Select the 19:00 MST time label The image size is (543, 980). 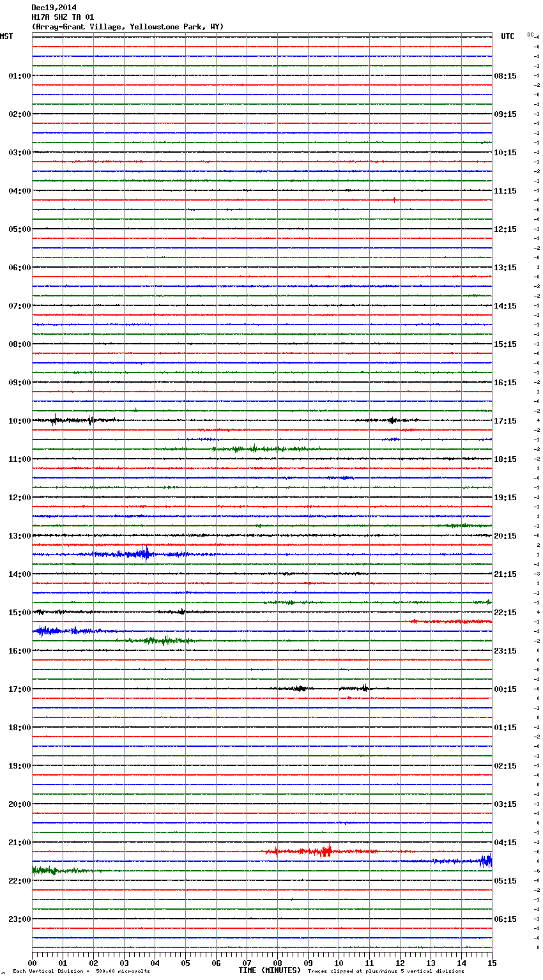click(x=20, y=766)
